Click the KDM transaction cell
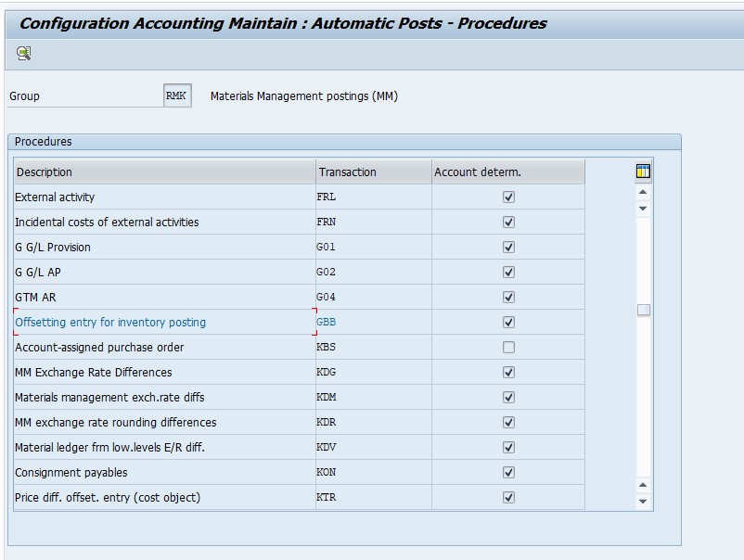The height and width of the screenshot is (560, 744). tap(374, 398)
